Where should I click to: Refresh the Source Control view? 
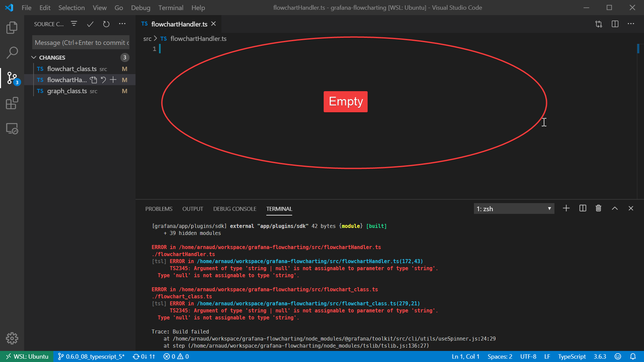click(106, 24)
